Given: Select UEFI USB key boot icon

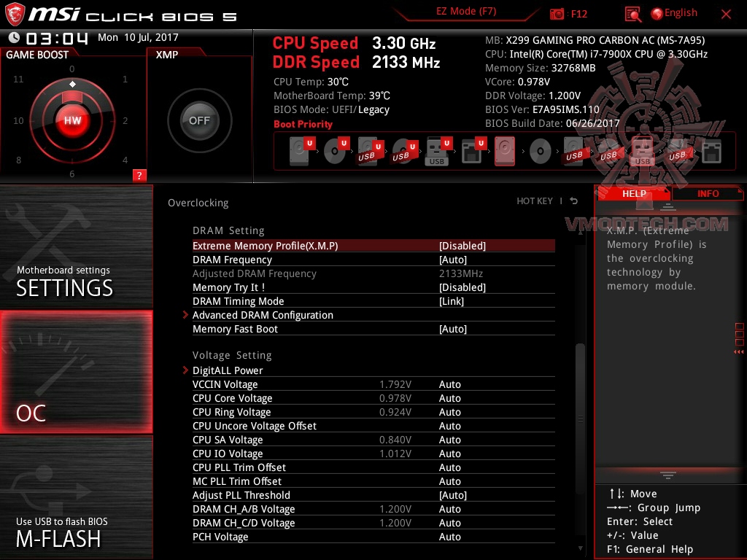Looking at the screenshot, I should [438, 151].
